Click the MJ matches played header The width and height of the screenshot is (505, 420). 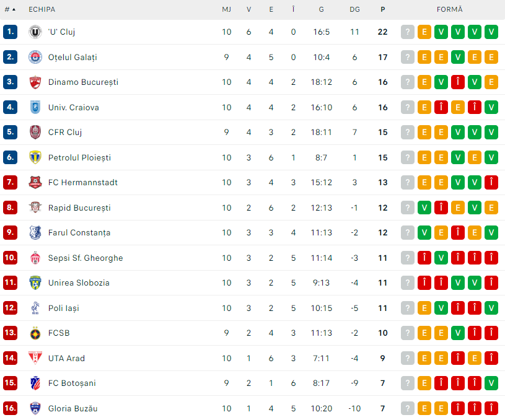pyautogui.click(x=226, y=10)
